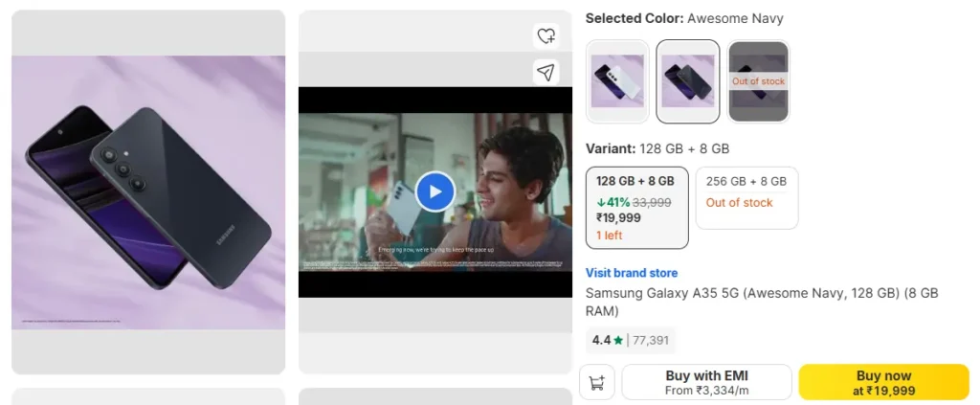Select the out of stock color swatch
Viewport: 980px width, 405px height.
tap(758, 81)
